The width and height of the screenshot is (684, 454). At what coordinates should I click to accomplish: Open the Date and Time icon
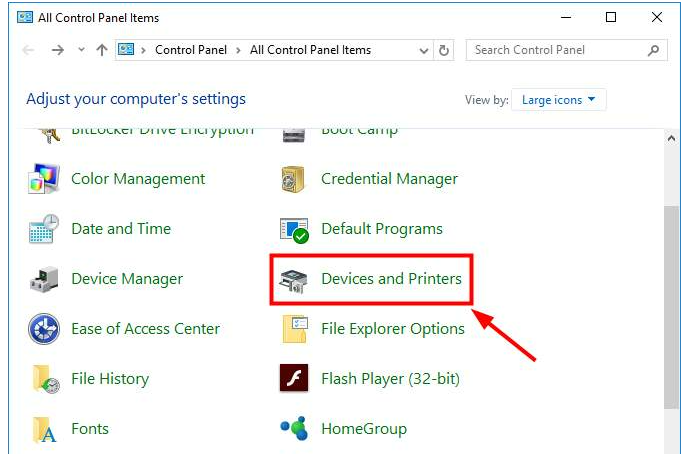coord(45,230)
